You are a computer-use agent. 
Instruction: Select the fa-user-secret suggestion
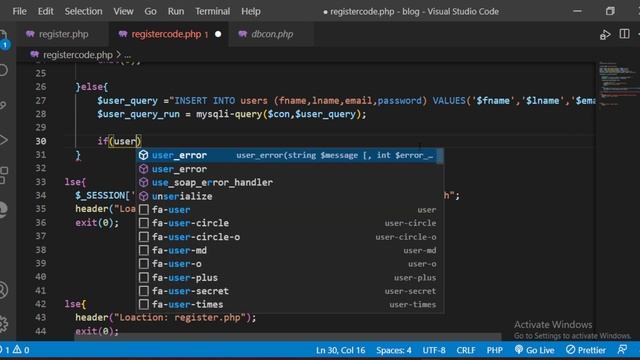(289, 291)
